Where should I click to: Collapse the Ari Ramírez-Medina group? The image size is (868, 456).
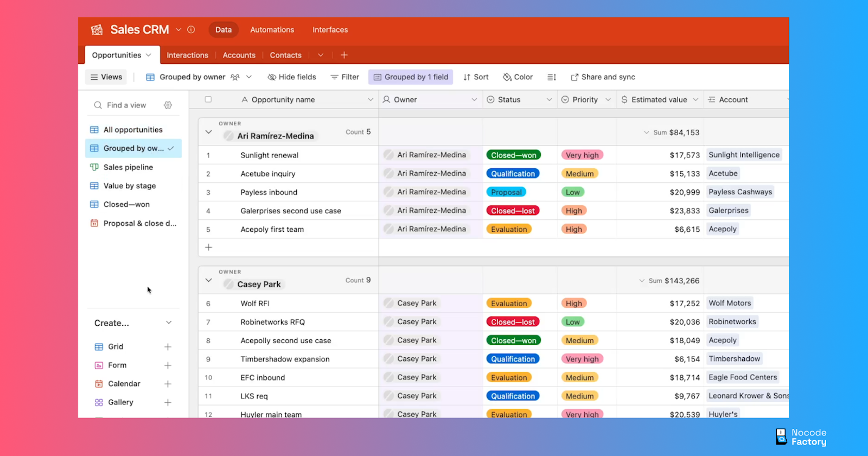coord(208,132)
